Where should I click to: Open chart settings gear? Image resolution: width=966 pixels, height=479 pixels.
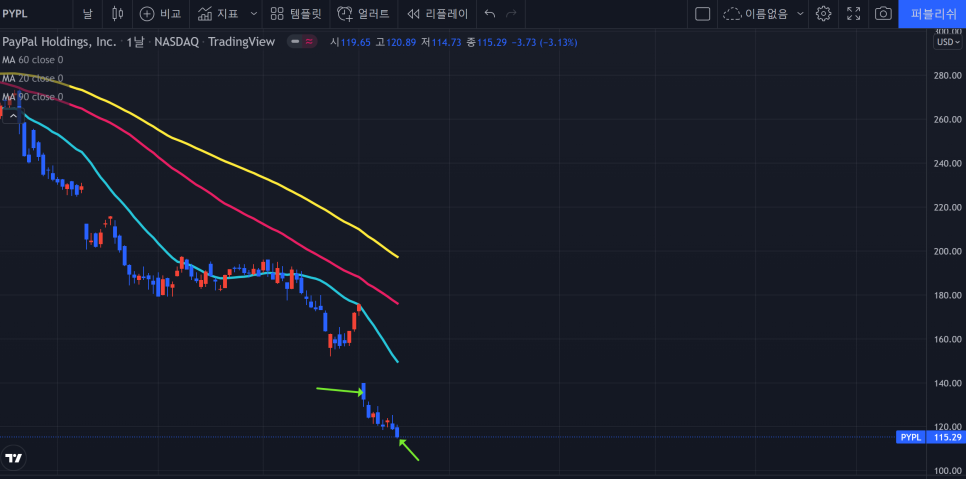[823, 14]
